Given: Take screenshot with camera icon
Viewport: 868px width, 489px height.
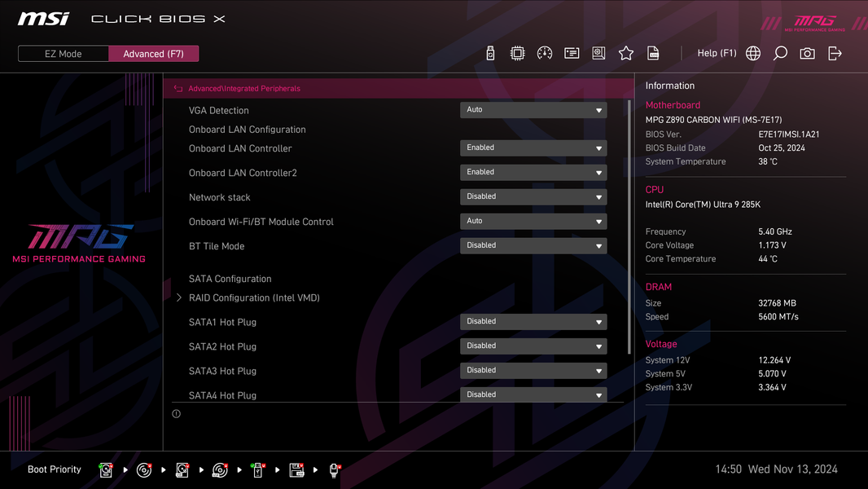Looking at the screenshot, I should point(807,53).
